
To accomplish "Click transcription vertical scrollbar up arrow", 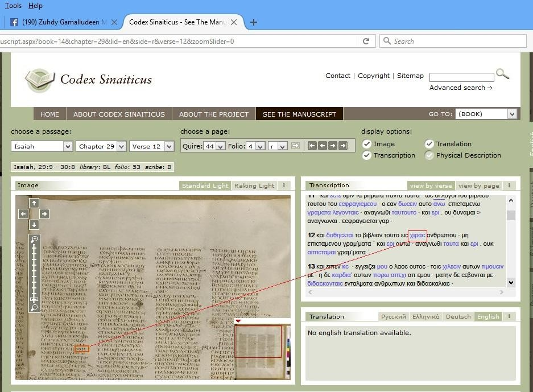I will (x=511, y=201).
